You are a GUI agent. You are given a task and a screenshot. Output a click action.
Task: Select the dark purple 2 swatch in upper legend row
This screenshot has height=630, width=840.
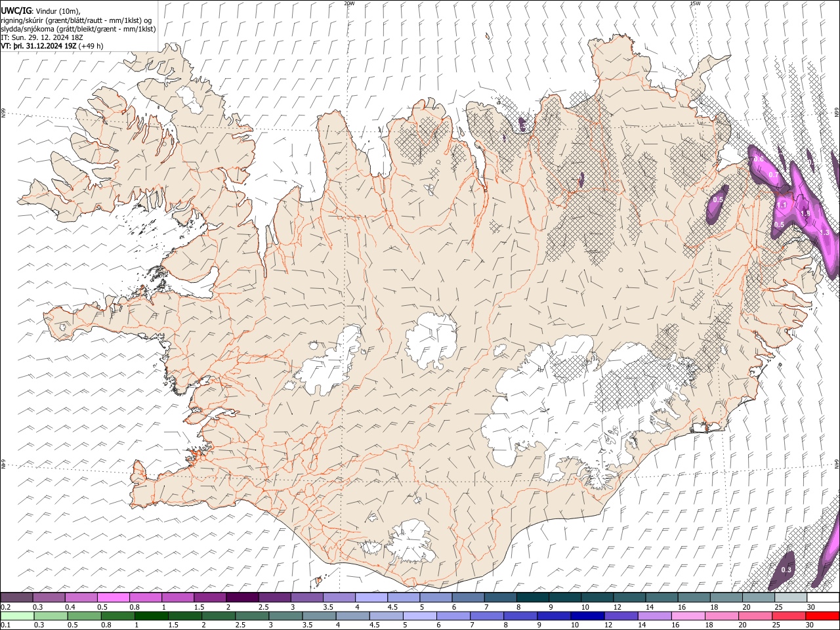coord(242,598)
